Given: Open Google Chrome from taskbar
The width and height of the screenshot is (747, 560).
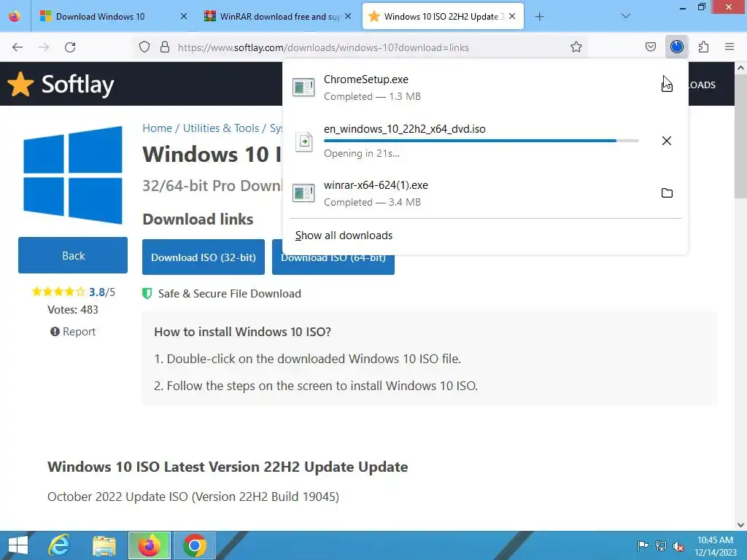Looking at the screenshot, I should (x=194, y=545).
